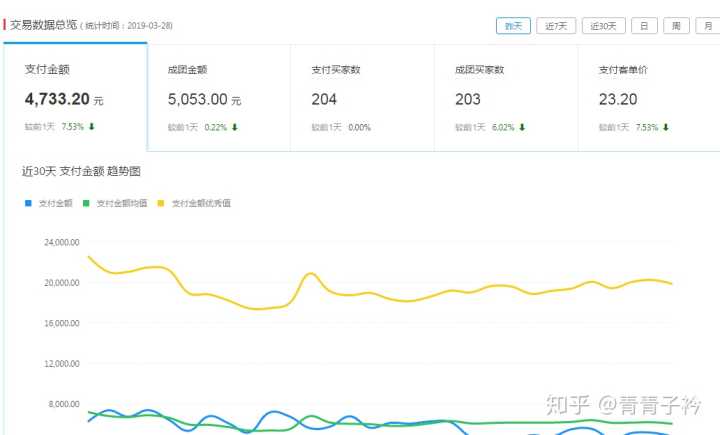Choose the 月 period button
720x435 pixels.
coord(708,26)
